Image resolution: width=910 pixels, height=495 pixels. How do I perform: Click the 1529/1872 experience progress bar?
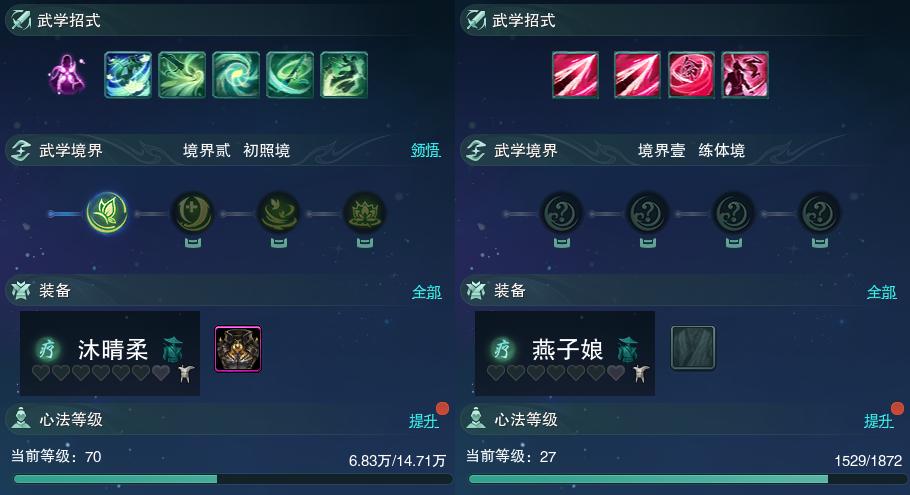tap(687, 479)
